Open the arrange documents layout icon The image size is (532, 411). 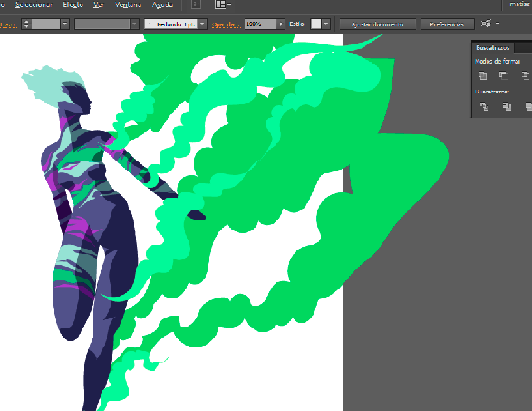click(220, 5)
